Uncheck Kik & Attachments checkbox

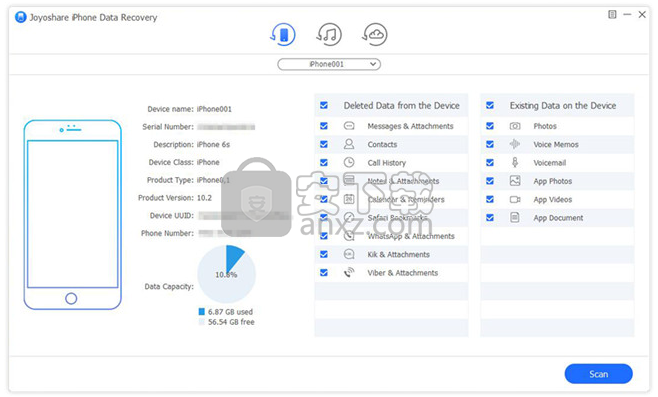(324, 254)
